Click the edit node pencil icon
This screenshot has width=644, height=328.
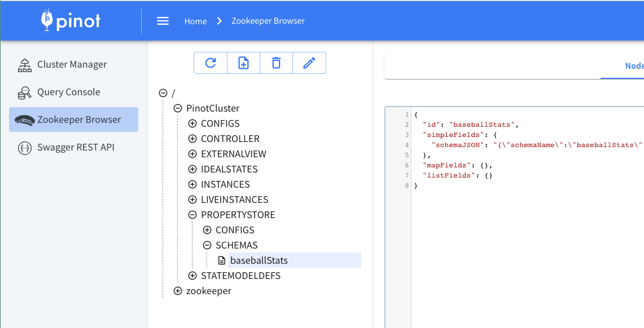309,63
